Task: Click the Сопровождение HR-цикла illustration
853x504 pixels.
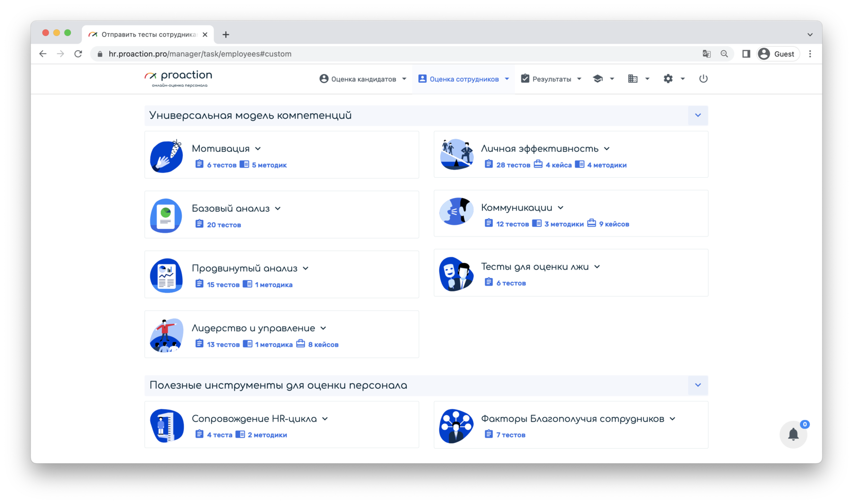Action: 167,426
